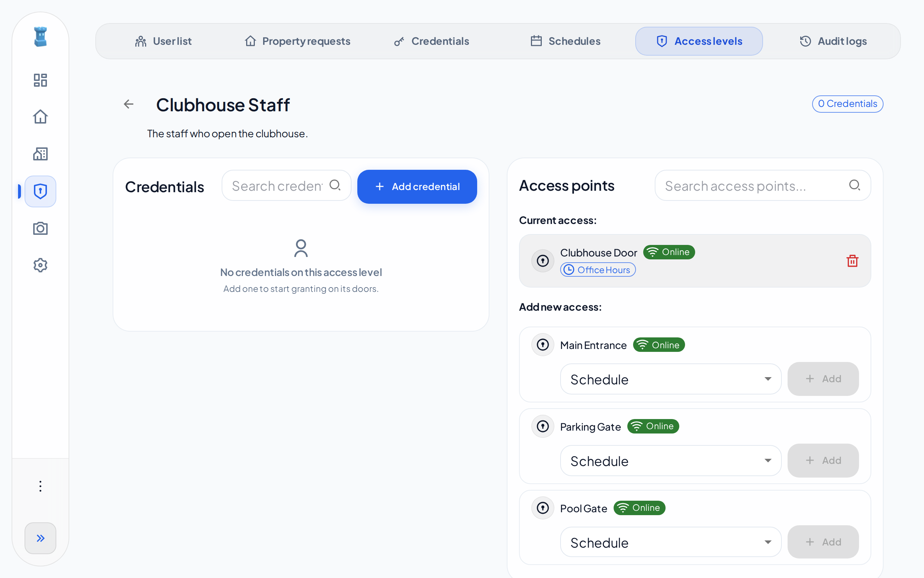The image size is (924, 578).
Task: Click the 0 Credentials badge
Action: 847,104
